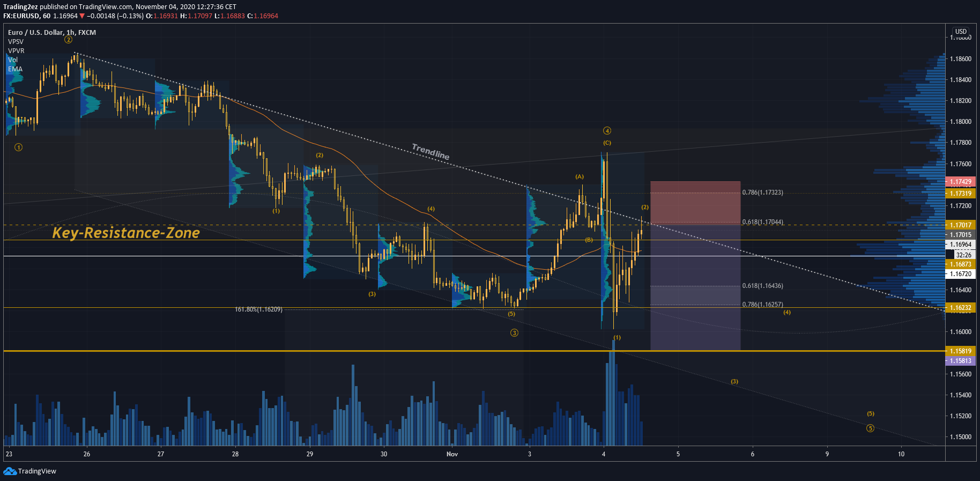Screen dimensions: 980x481
Task: Select the 0.786(1.17323) Fibonacci level label
Action: click(762, 193)
